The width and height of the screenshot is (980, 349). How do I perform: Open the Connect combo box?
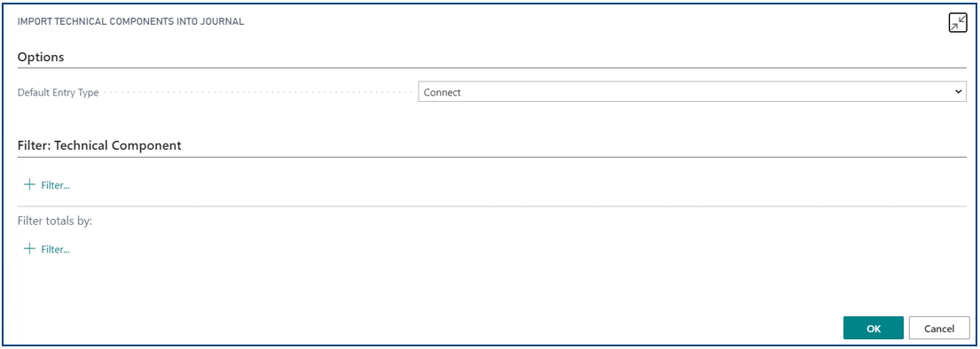(692, 92)
